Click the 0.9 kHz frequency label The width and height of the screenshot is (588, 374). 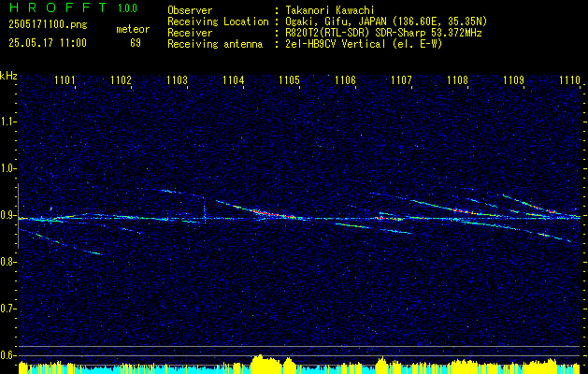click(7, 215)
